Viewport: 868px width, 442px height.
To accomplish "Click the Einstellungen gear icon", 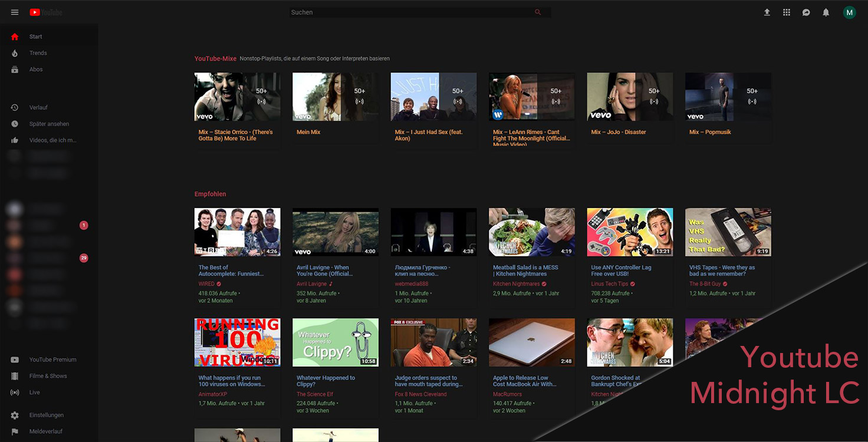I will (15, 415).
